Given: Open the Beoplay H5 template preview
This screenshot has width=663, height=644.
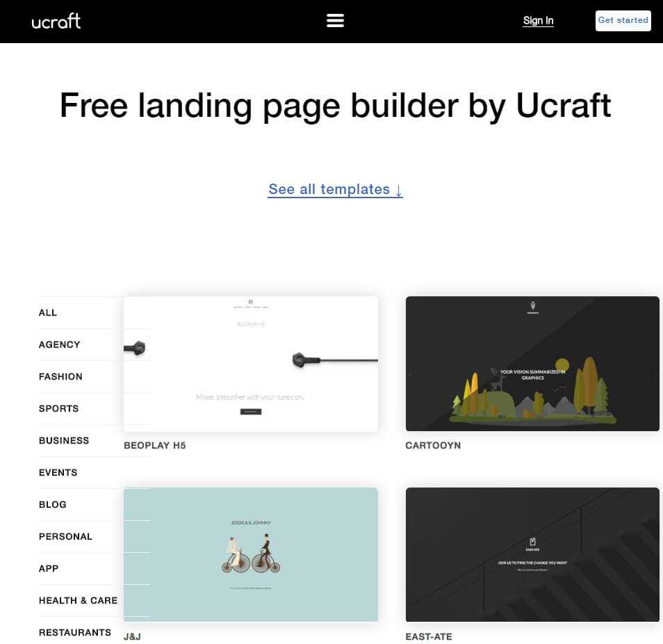Looking at the screenshot, I should click(x=251, y=364).
